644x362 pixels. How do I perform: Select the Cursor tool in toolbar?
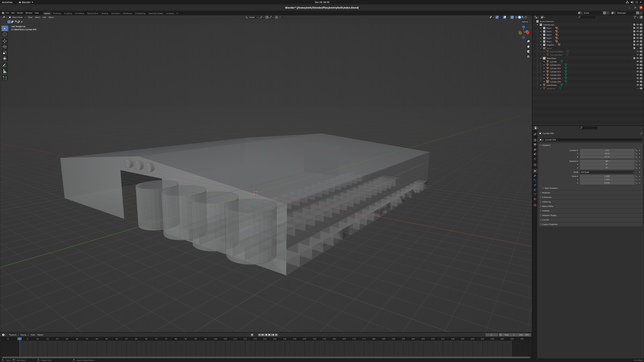(x=5, y=34)
